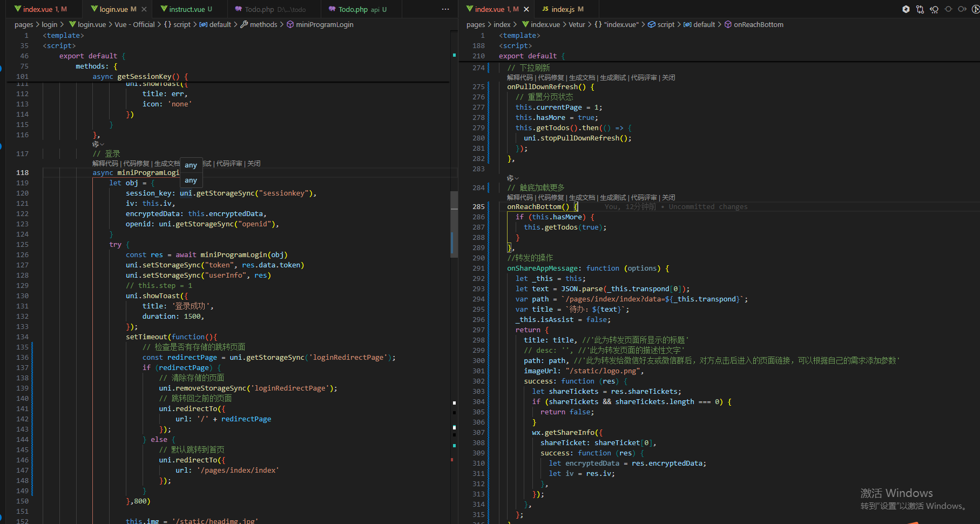Click 'Vetur' breadcrumb in right editor
The image size is (980, 524).
click(x=577, y=24)
